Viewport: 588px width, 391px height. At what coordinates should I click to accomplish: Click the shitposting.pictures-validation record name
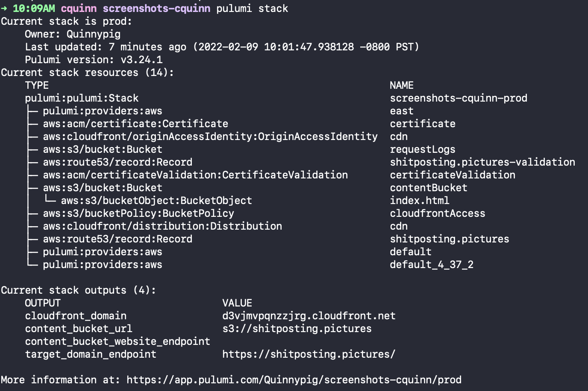pos(482,162)
